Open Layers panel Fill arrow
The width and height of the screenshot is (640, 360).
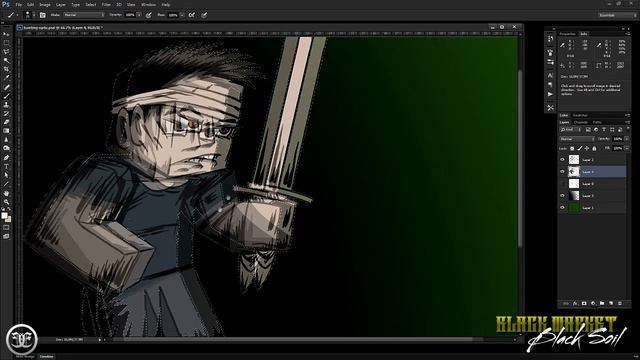click(x=627, y=148)
